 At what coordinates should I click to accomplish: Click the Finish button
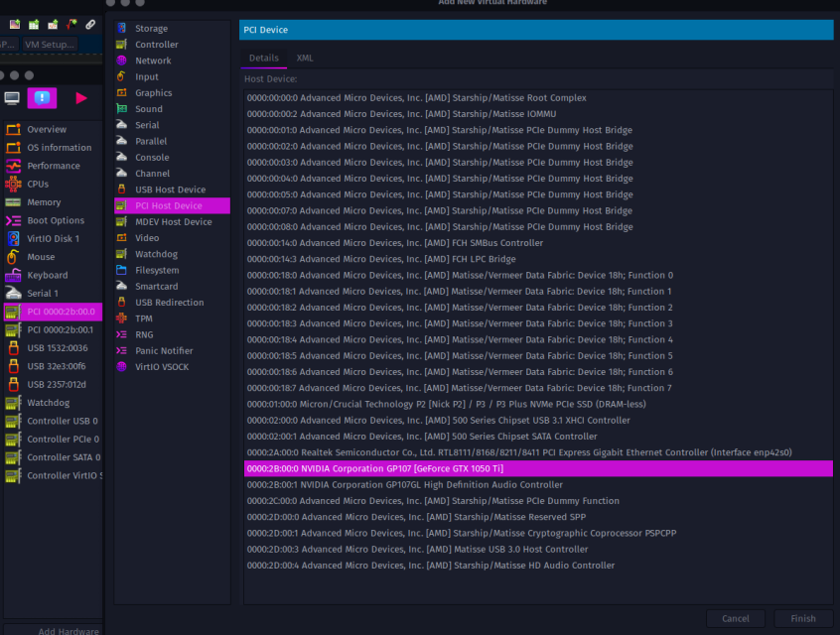[803, 618]
